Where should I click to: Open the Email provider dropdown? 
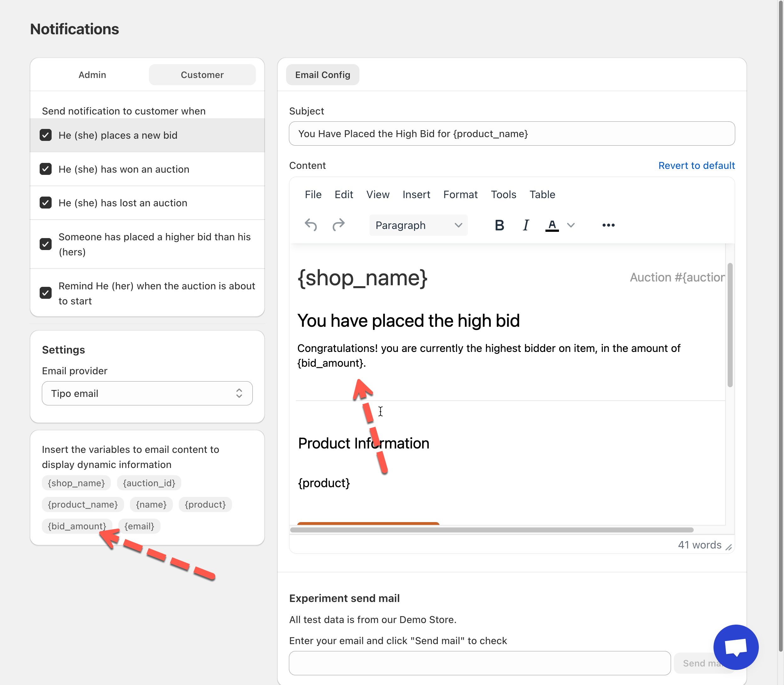147,393
